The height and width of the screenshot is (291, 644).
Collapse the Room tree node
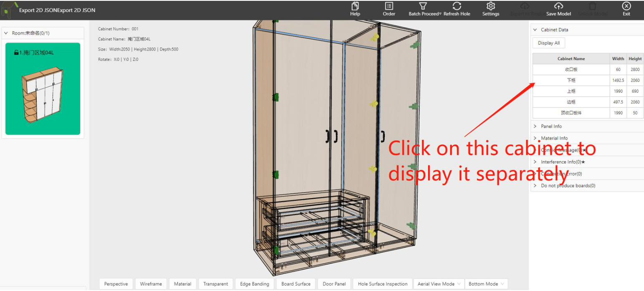[x=6, y=33]
